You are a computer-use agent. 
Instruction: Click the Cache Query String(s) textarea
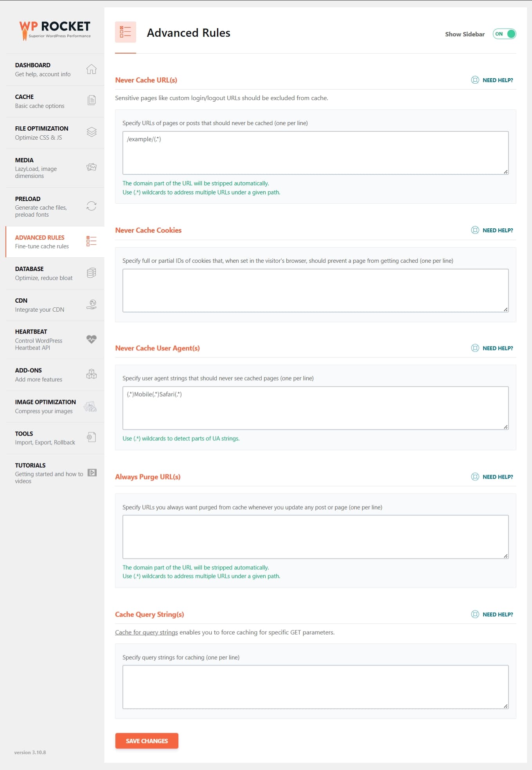315,687
